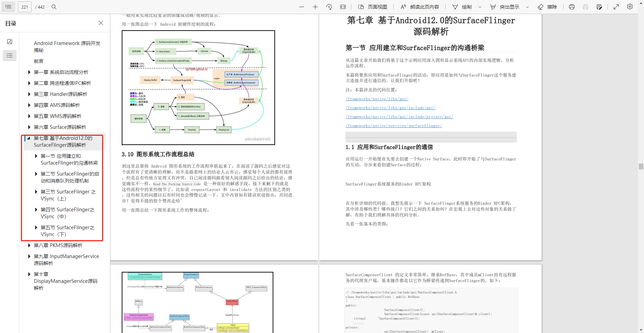Switch to page thumbnails panel

click(x=10, y=41)
